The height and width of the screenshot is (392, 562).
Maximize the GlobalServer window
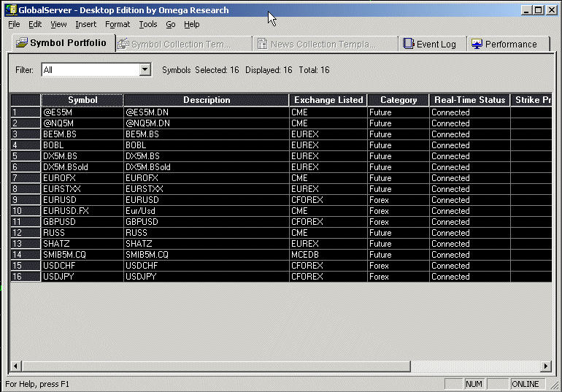[539, 10]
